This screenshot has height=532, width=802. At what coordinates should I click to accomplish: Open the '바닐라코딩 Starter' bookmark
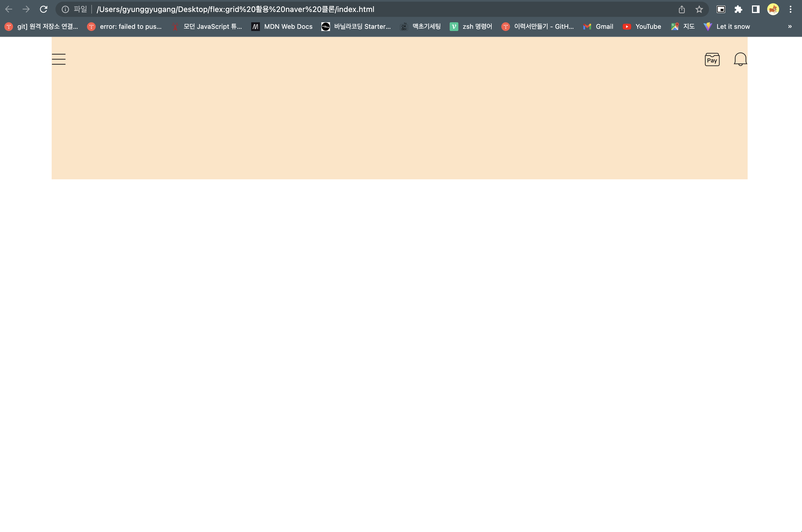click(356, 26)
